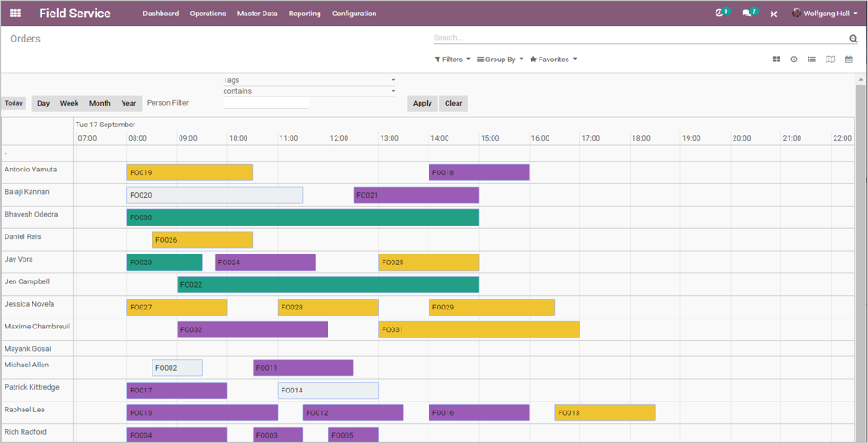Open order FO026 for Daniel Reis
Screen dimensions: 868x443
click(202, 240)
